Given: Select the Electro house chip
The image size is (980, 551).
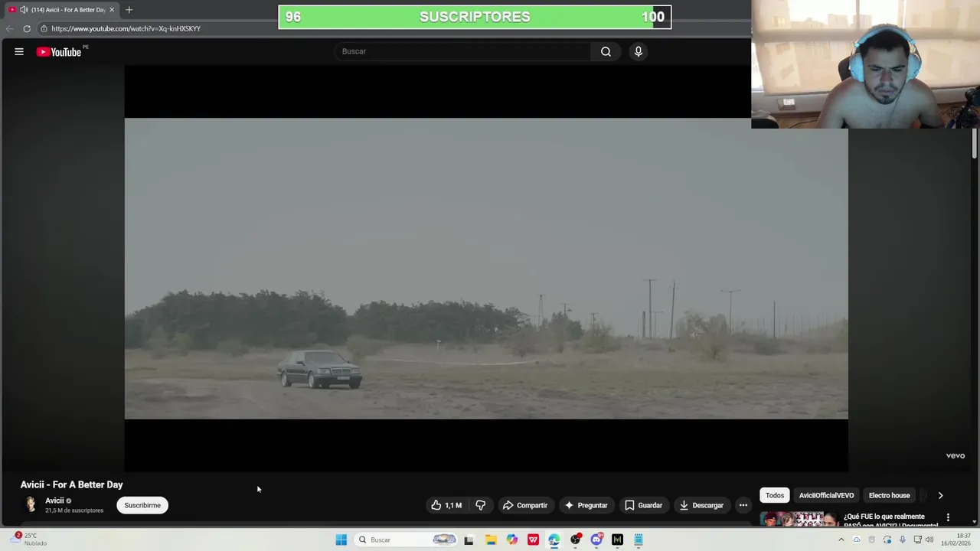Looking at the screenshot, I should (x=889, y=495).
